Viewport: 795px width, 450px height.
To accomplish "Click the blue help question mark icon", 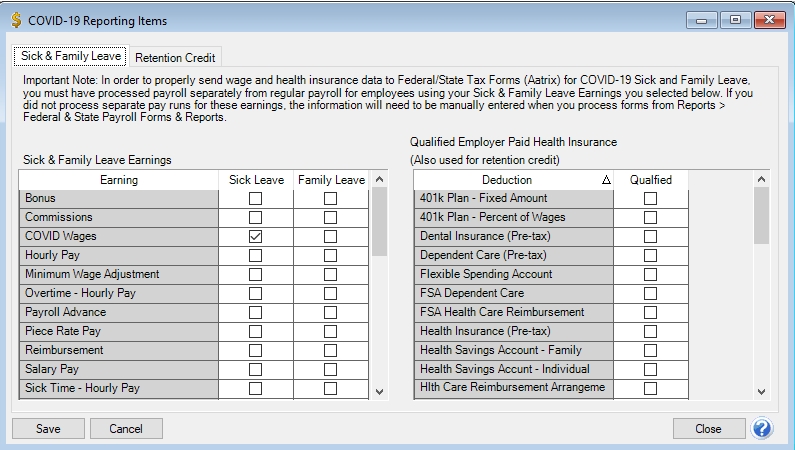I will click(762, 429).
